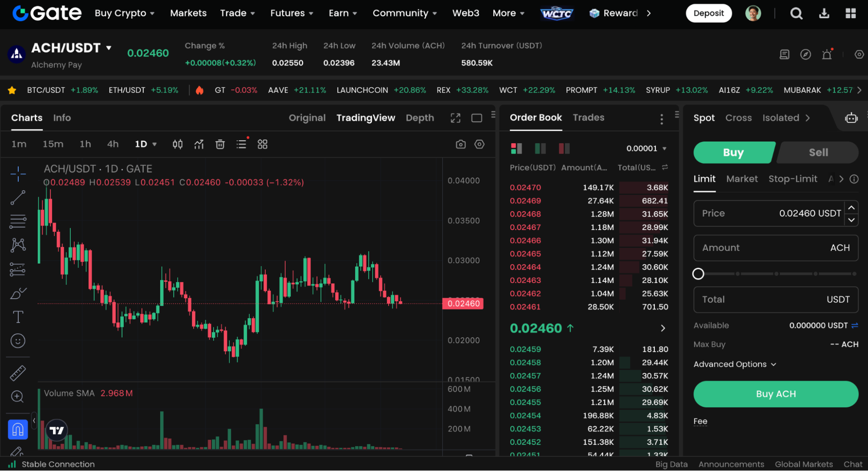This screenshot has width=868, height=471.
Task: Select the Stop-Limit order tab
Action: tap(792, 179)
